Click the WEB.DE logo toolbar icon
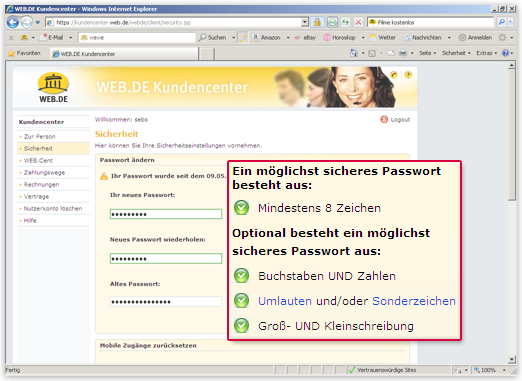Viewport: 522px width, 381px height. 24,38
